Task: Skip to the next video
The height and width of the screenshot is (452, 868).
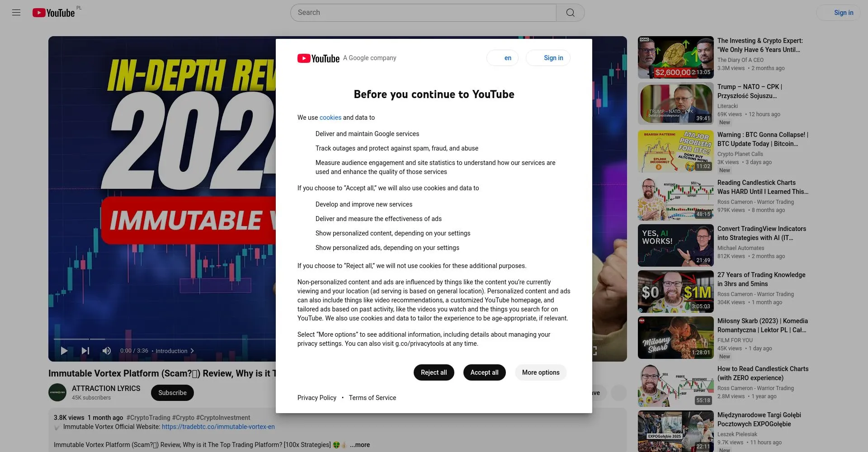Action: pyautogui.click(x=85, y=351)
